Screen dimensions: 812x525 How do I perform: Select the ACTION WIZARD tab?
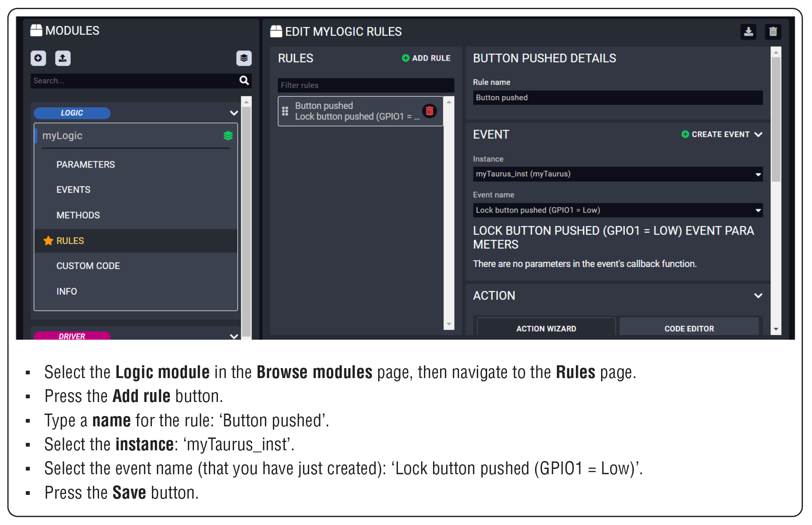pyautogui.click(x=546, y=329)
